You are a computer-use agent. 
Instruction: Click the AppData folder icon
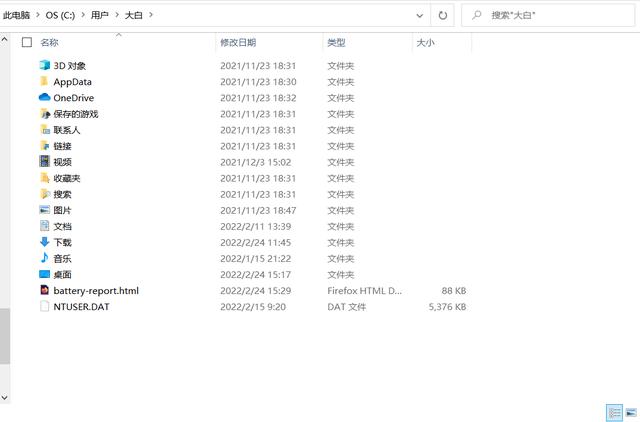44,81
